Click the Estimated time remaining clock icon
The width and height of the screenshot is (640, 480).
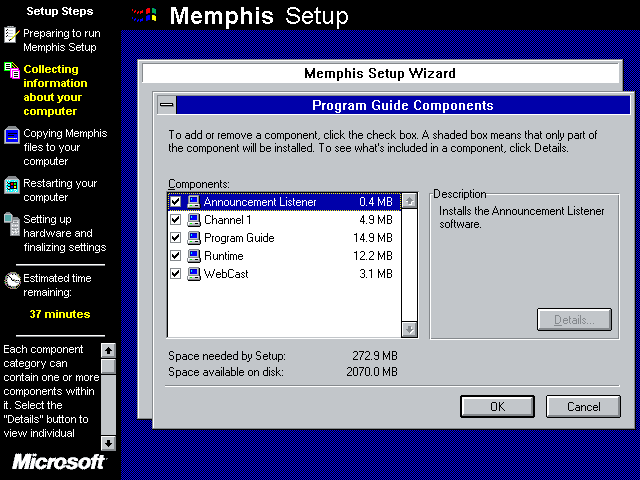12,280
